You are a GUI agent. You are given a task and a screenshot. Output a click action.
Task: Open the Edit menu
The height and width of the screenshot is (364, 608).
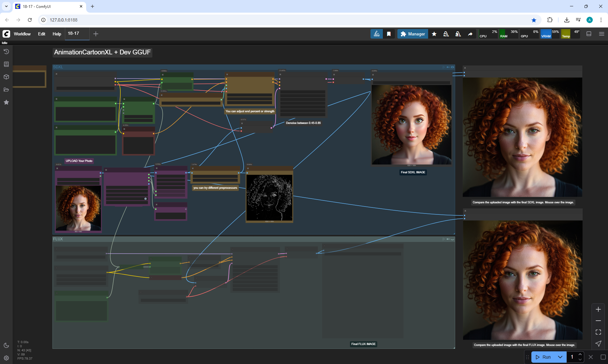[x=41, y=34]
